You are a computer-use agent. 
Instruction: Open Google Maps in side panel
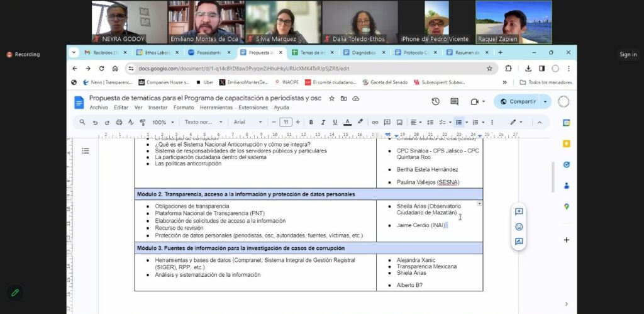point(566,206)
